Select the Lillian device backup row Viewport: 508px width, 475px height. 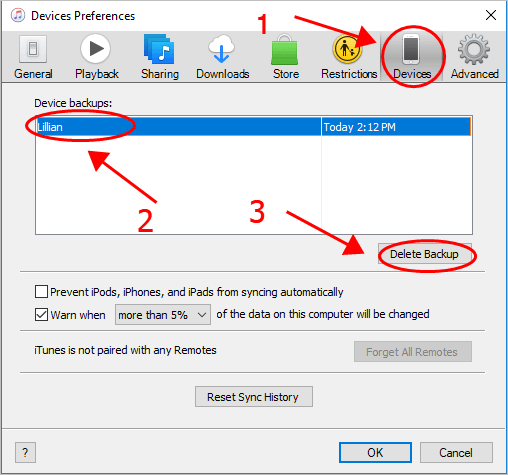253,127
